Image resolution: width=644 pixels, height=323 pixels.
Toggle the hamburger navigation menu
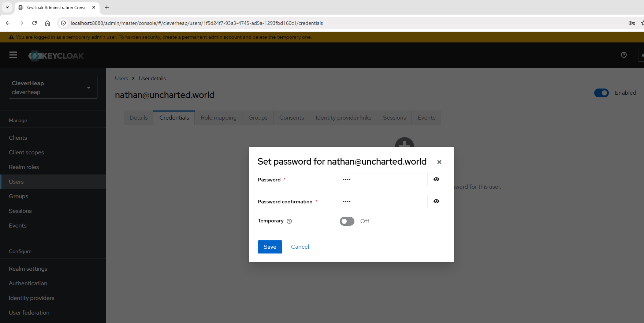pos(13,55)
